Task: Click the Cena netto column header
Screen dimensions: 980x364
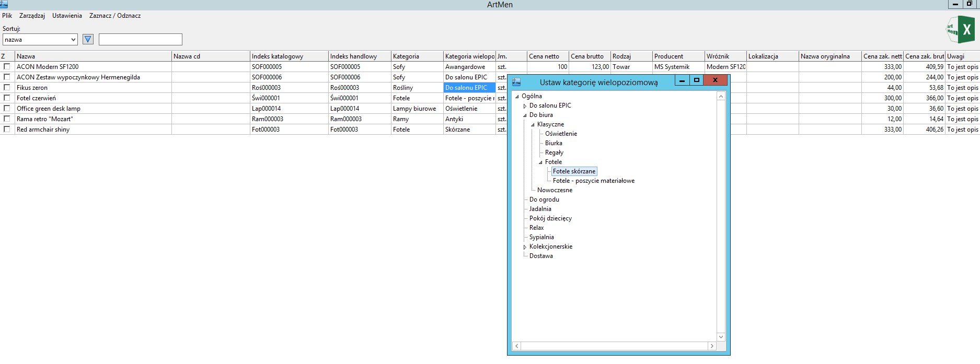Action: click(x=548, y=56)
